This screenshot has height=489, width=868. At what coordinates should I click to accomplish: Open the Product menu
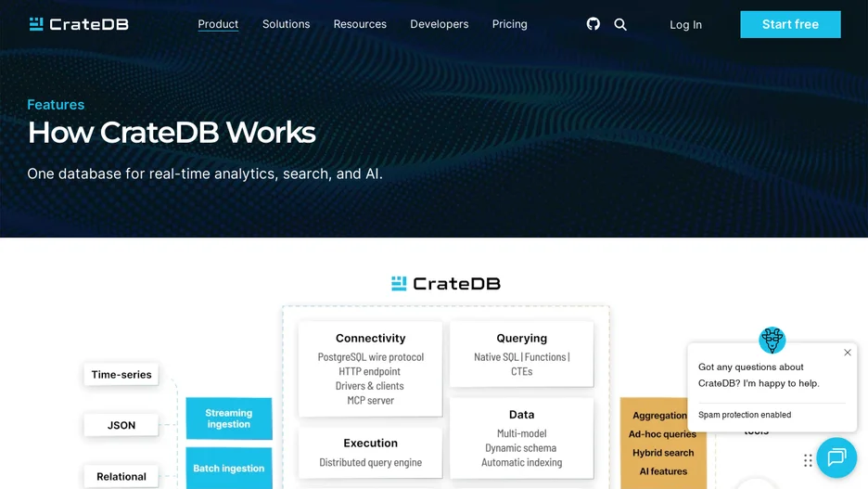218,24
